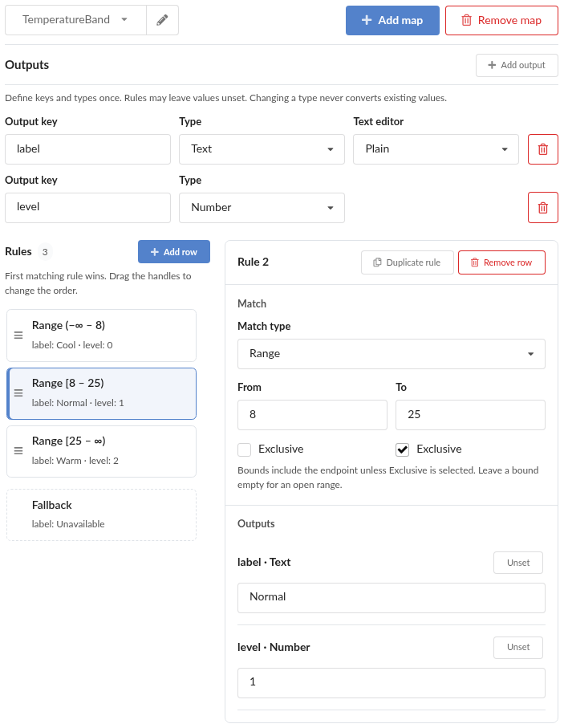Viewport: 564px width, 728px height.
Task: Expand the Match type Range dropdown
Action: [x=392, y=354]
